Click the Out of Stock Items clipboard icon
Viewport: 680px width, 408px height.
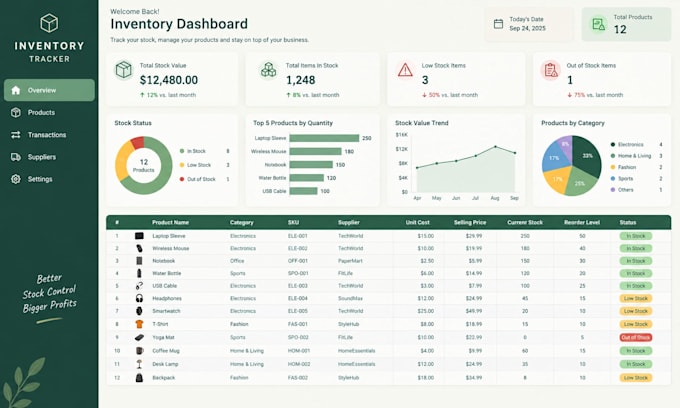click(551, 70)
